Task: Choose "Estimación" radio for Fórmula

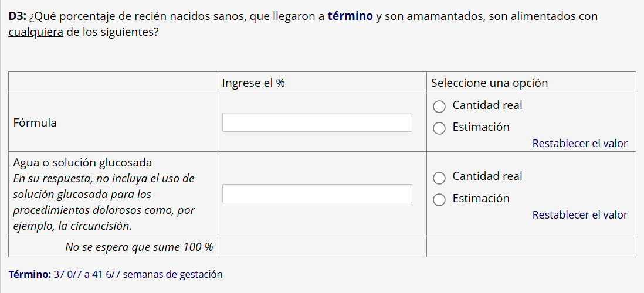Action: (439, 128)
